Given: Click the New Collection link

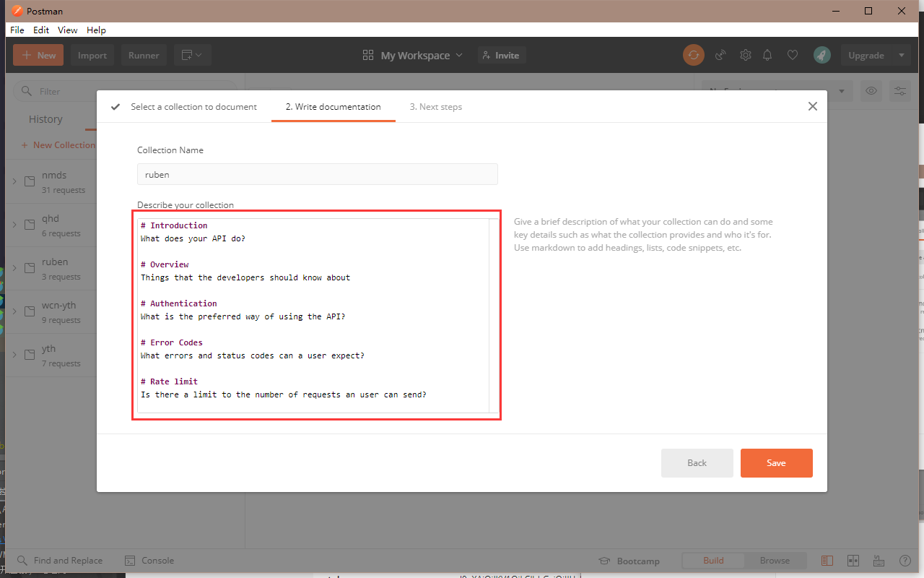Looking at the screenshot, I should coord(58,145).
